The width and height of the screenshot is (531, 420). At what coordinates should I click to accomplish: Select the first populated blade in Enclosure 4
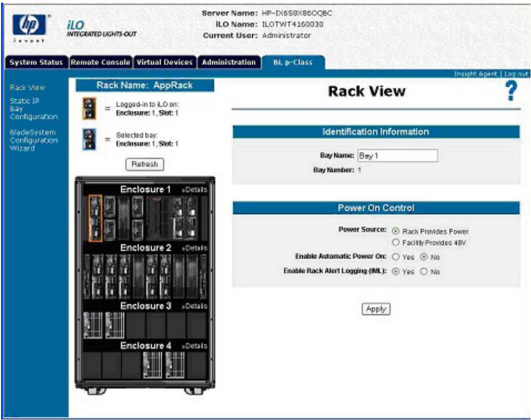(152, 365)
